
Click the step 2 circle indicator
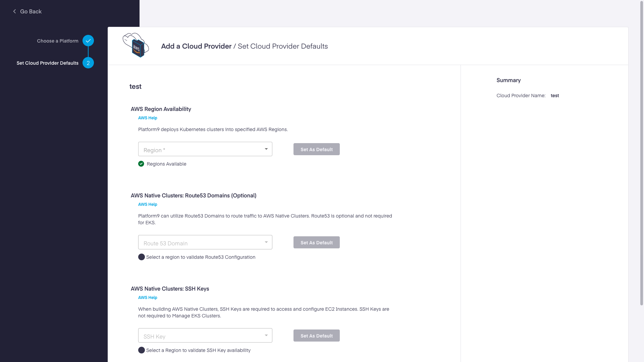click(x=88, y=63)
